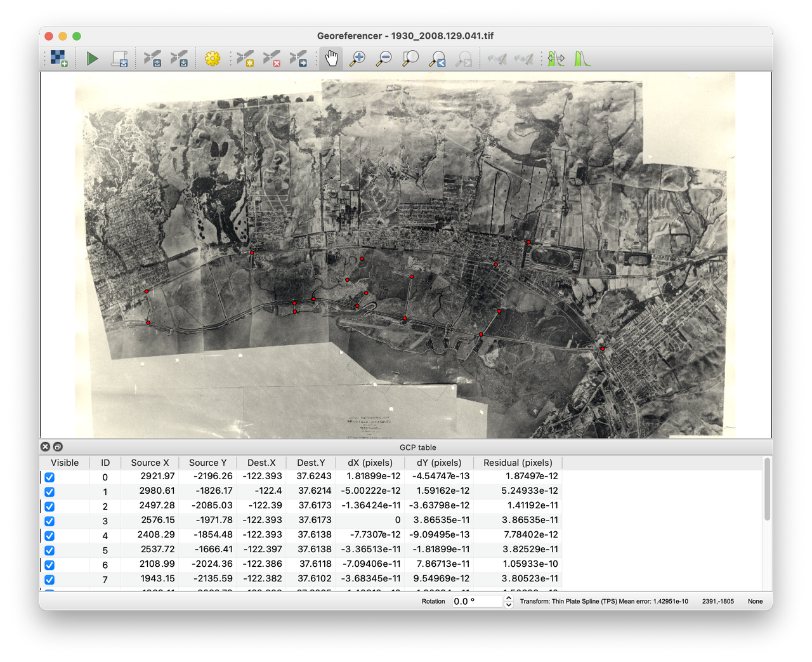812x662 pixels.
Task: Click the Zoom In magnifier
Action: click(358, 59)
